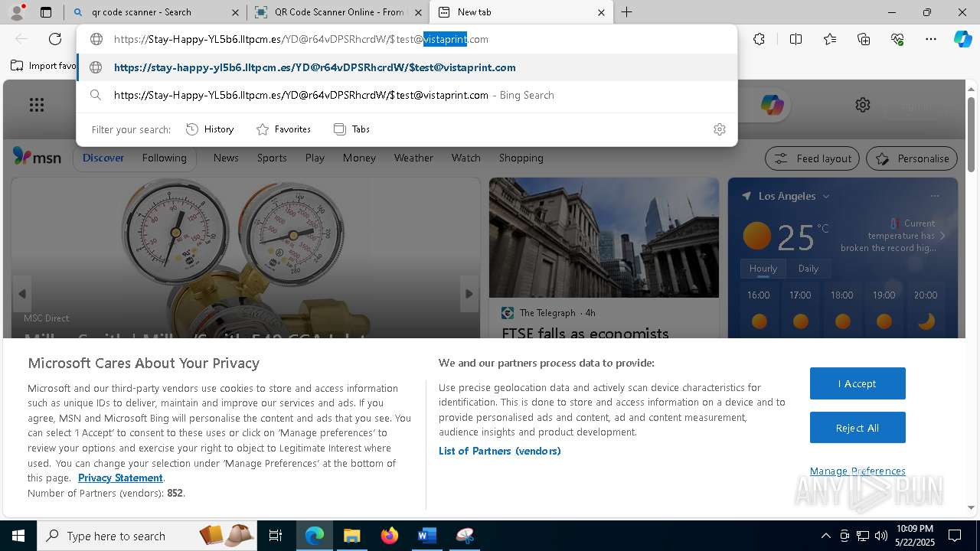Click the Windows Start button
980x551 pixels.
point(18,536)
